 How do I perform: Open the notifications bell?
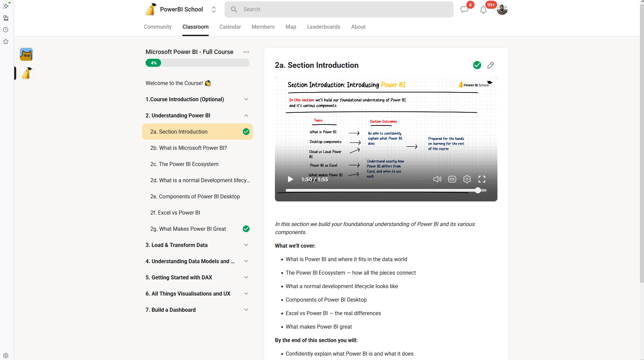483,10
